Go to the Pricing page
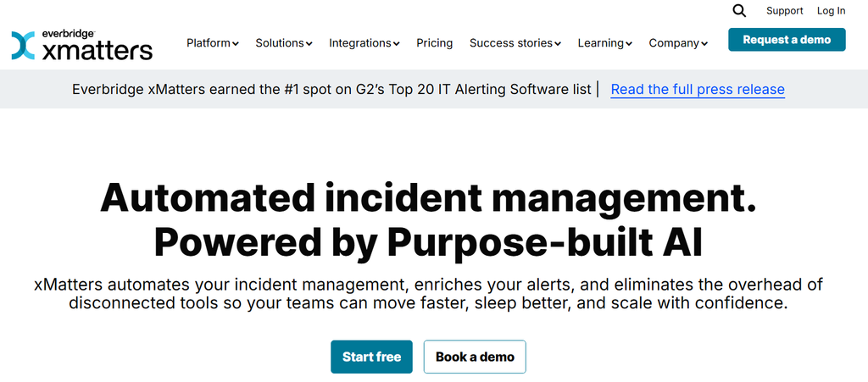The height and width of the screenshot is (382, 868). 435,43
